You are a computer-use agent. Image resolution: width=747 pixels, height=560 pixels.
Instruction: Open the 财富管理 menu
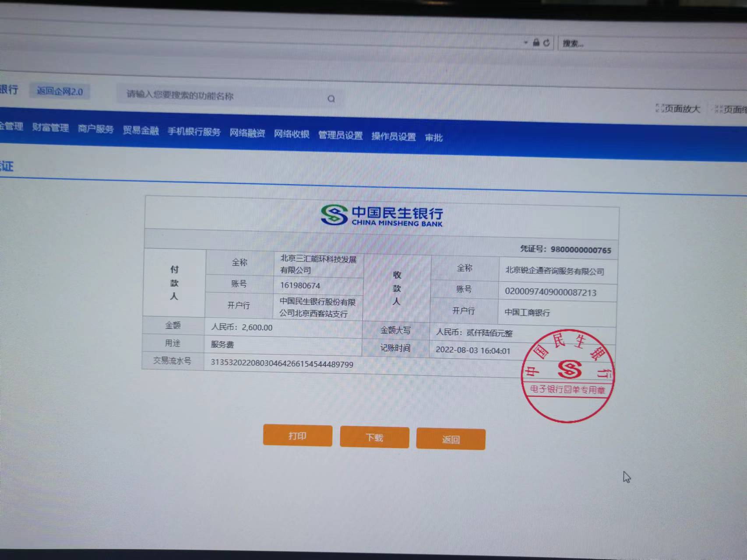(50, 127)
